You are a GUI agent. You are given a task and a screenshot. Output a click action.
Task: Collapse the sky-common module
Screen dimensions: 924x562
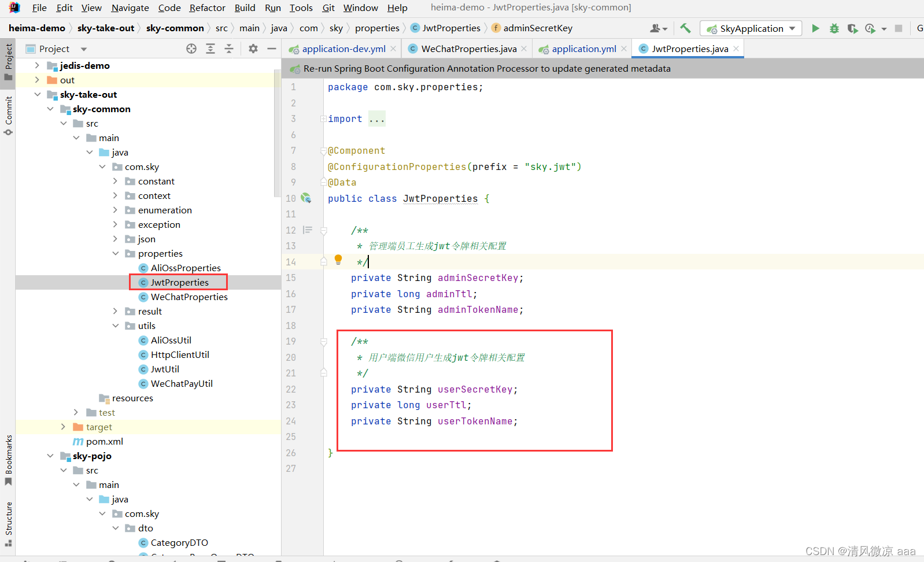click(x=50, y=109)
